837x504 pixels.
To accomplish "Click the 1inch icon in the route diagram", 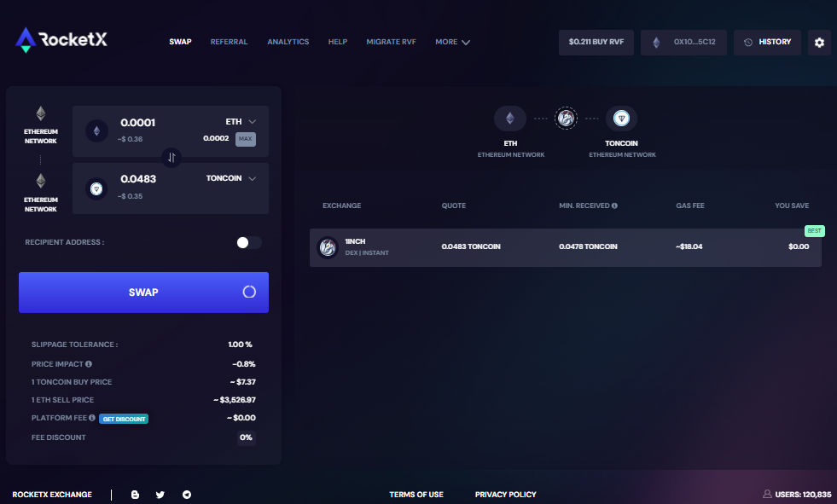I will (x=566, y=118).
